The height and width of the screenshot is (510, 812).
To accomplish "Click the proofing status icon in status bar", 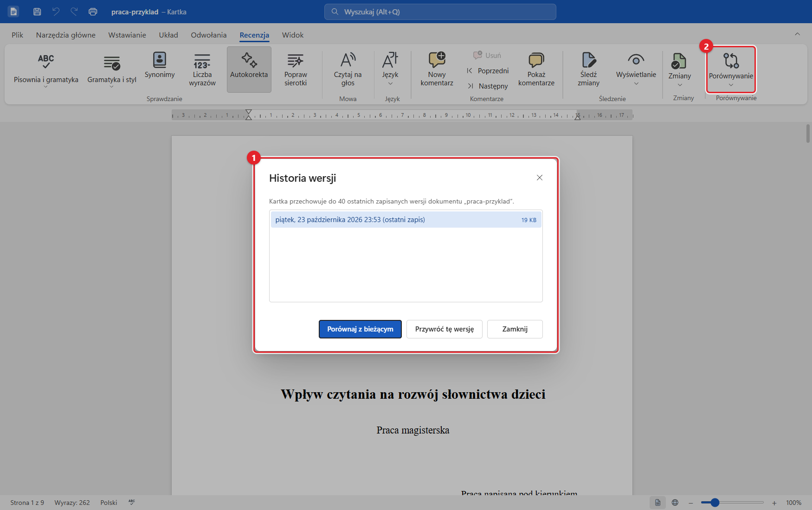I will [x=132, y=503].
